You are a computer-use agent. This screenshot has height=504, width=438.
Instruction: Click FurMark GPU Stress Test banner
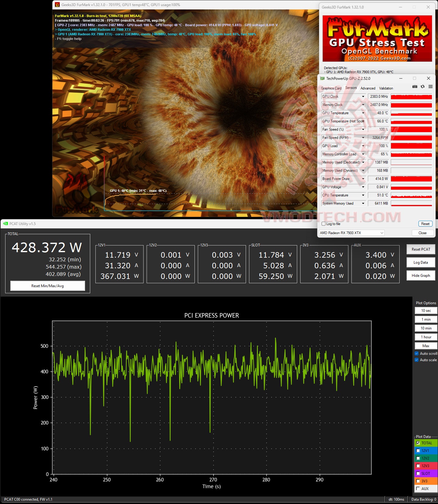[x=377, y=39]
